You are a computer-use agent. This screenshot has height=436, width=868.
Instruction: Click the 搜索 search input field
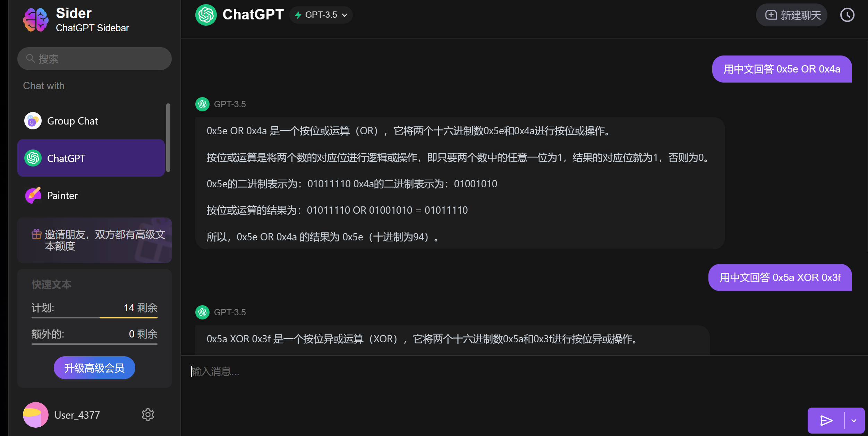point(94,58)
